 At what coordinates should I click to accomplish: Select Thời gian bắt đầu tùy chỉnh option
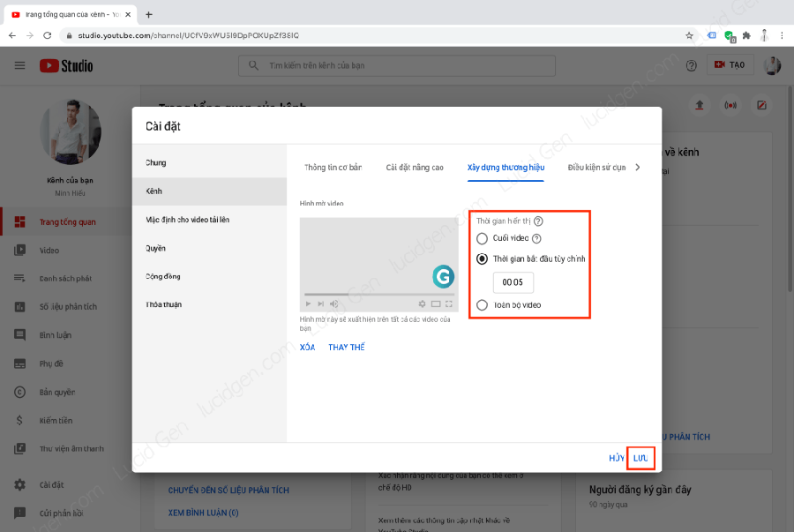pos(482,259)
